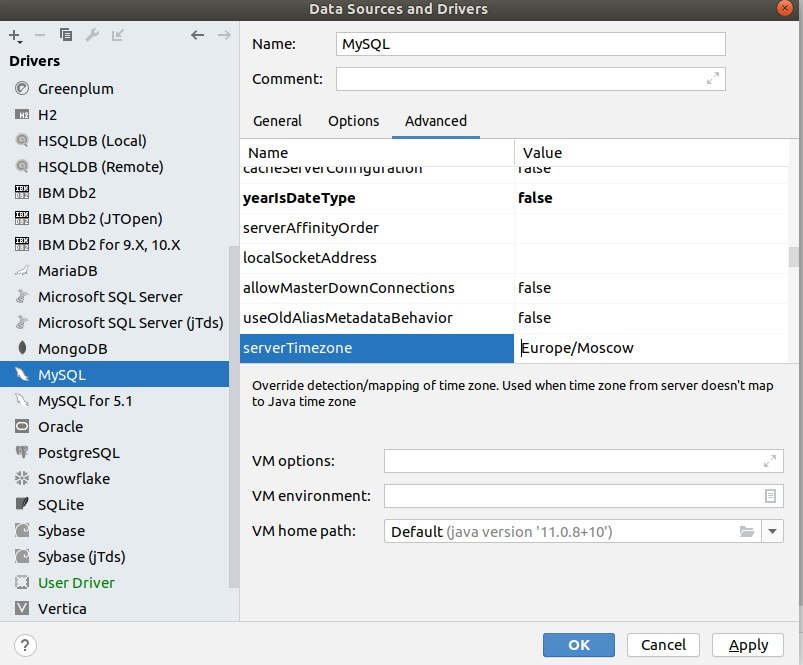Click the properties table scrollbar
Image resolution: width=803 pixels, height=665 pixels.
(x=793, y=257)
